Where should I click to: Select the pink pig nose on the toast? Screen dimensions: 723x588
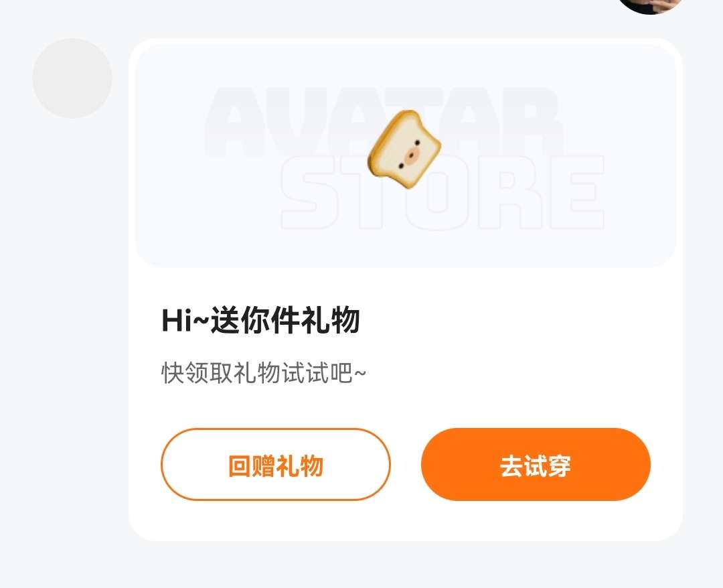click(x=412, y=156)
